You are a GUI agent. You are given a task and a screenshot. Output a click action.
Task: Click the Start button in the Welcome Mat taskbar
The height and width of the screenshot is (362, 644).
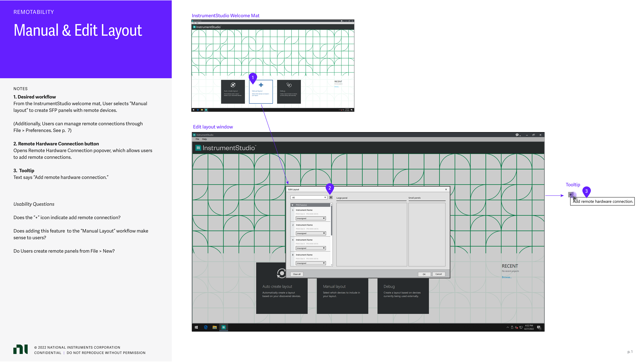coord(193,110)
